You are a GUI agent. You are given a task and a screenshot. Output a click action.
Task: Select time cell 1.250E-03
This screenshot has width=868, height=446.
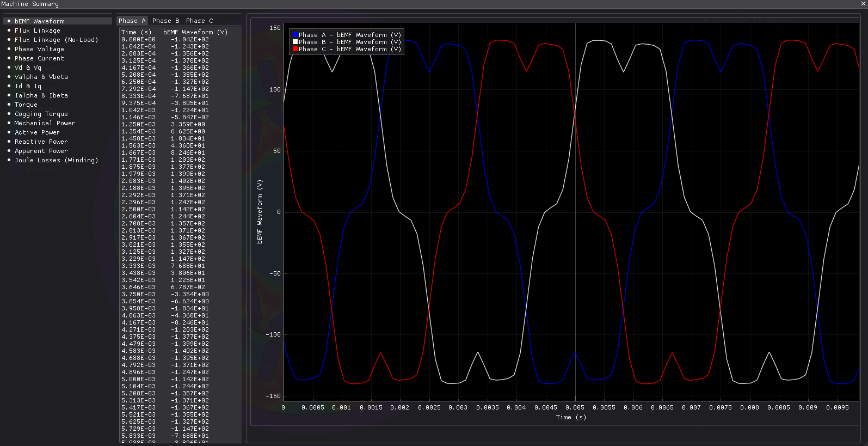[x=138, y=124]
